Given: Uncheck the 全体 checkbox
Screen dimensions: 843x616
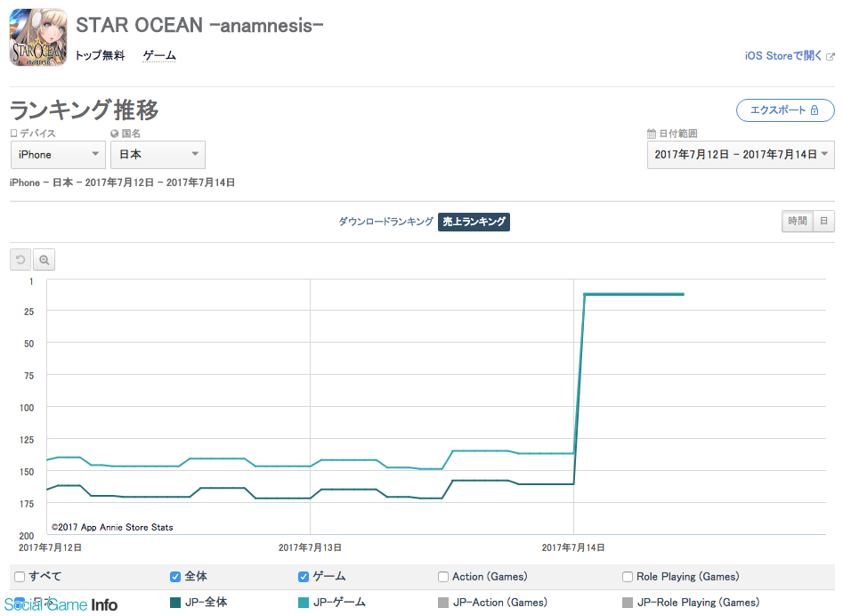Looking at the screenshot, I should pyautogui.click(x=175, y=577).
